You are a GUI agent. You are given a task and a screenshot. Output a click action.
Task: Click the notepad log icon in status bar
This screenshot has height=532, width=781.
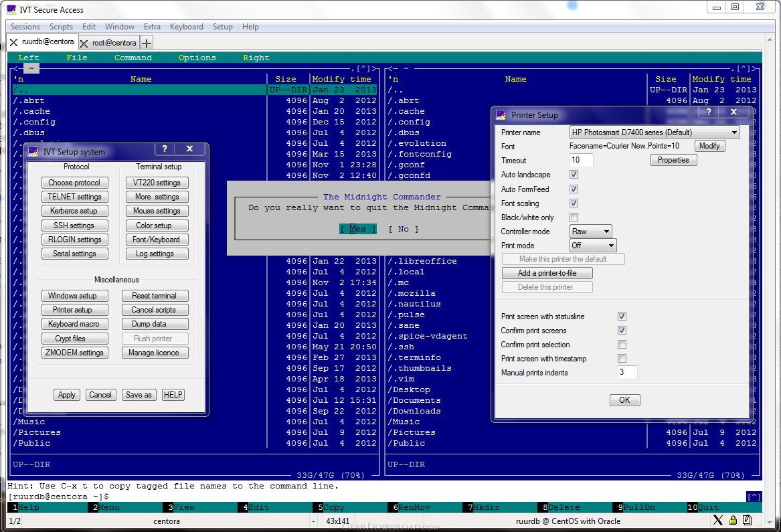pyautogui.click(x=747, y=521)
